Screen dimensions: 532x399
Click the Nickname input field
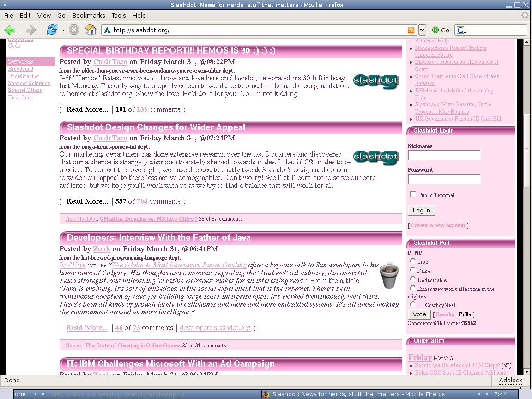pyautogui.click(x=444, y=155)
